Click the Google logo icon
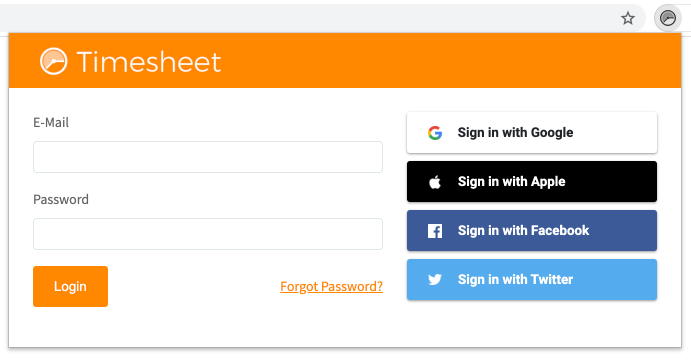The width and height of the screenshot is (691, 362). (x=435, y=133)
